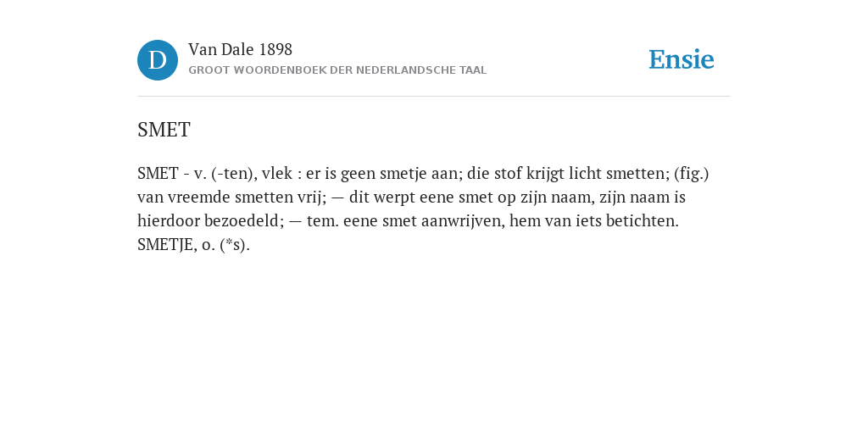
Task: Click the year 1898 in the header
Action: coord(275,50)
